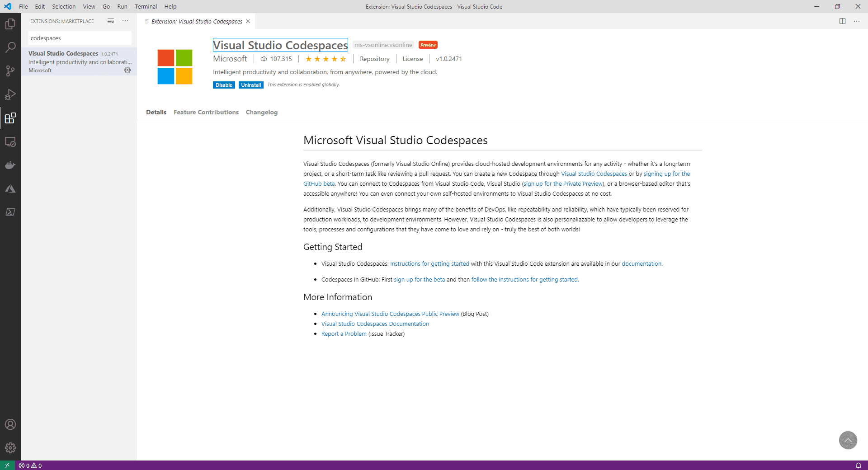Image resolution: width=868 pixels, height=470 pixels.
Task: Switch to the Details tab
Action: pos(156,112)
